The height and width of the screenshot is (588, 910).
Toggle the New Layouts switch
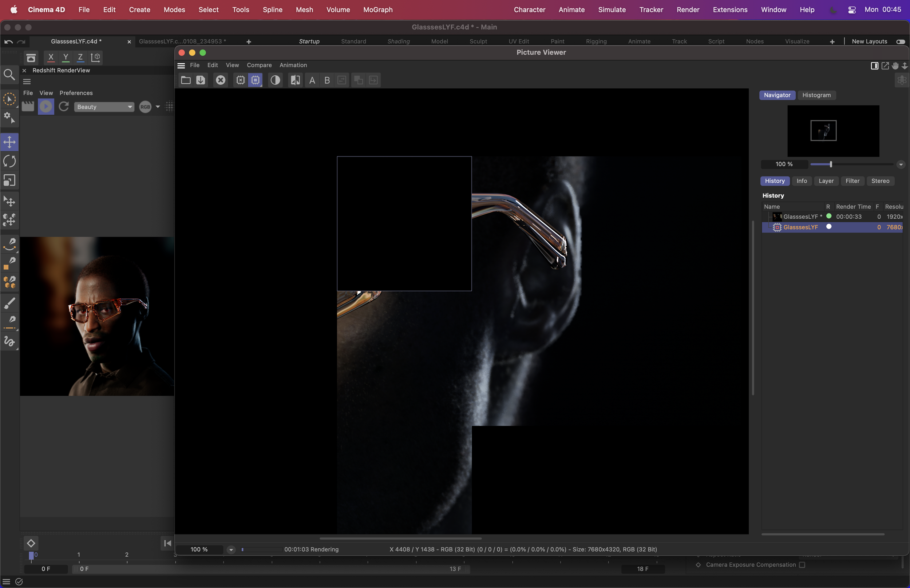tap(900, 41)
